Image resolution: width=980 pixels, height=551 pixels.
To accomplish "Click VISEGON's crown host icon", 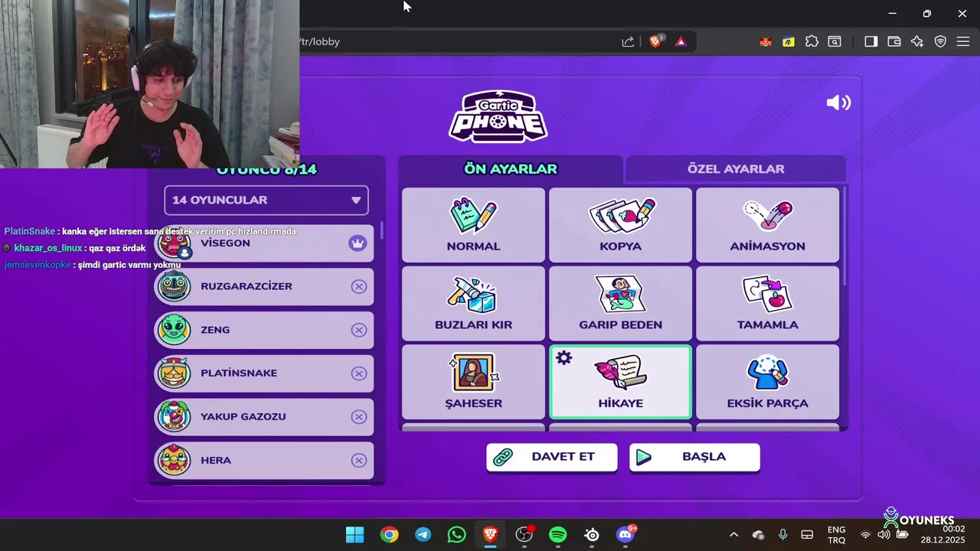I will click(358, 243).
